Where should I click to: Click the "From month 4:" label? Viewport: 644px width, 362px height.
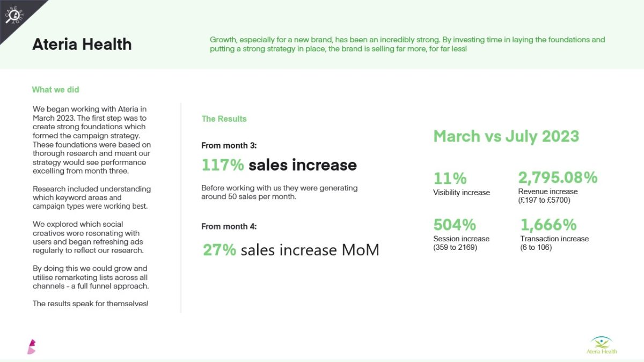(x=229, y=226)
